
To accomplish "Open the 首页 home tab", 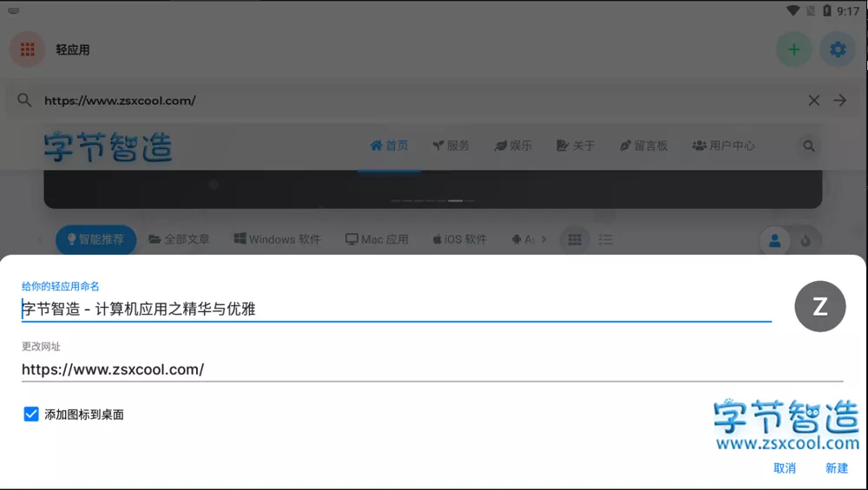I will [x=389, y=146].
